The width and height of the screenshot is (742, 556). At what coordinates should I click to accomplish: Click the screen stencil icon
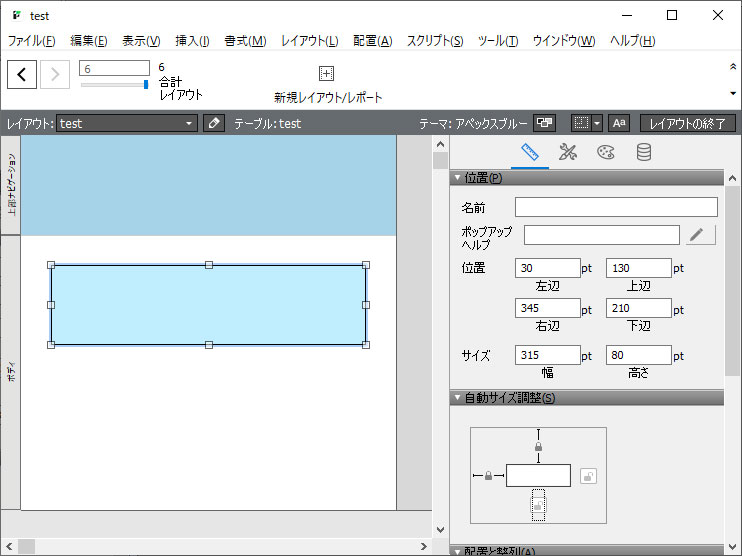[x=581, y=124]
